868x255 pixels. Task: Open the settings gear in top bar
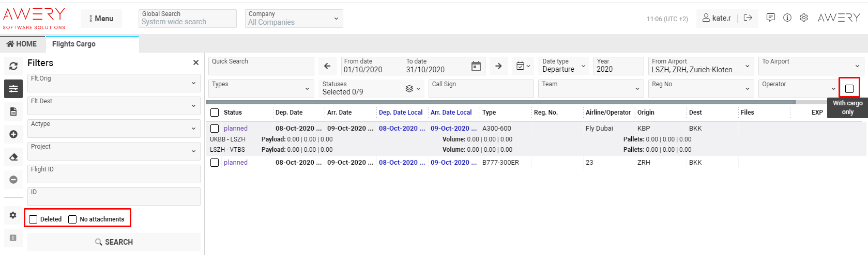coord(804,18)
